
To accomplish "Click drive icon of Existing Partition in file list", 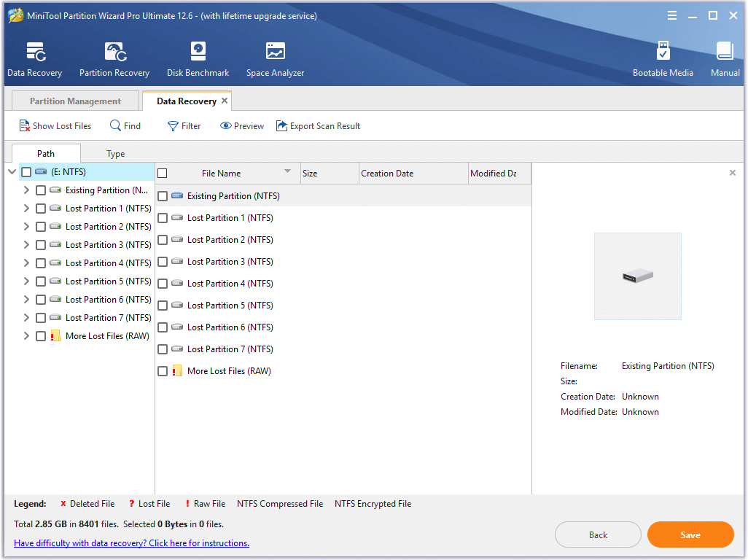I will tap(177, 195).
